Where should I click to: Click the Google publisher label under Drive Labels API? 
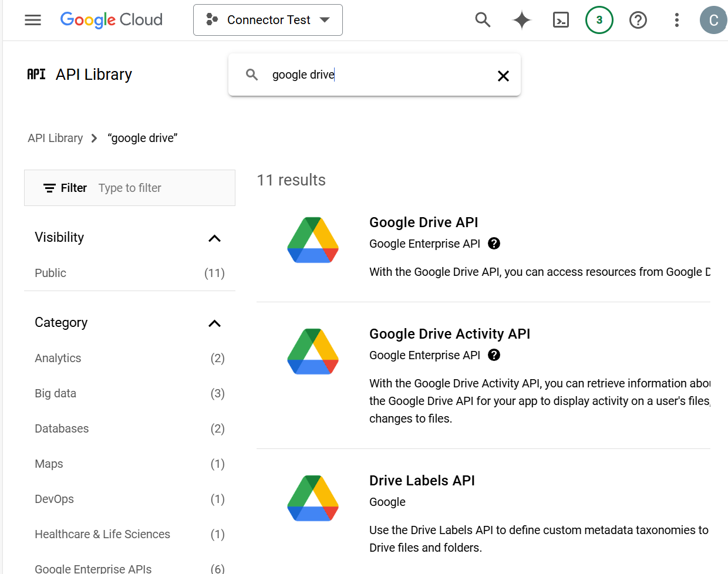pos(387,502)
